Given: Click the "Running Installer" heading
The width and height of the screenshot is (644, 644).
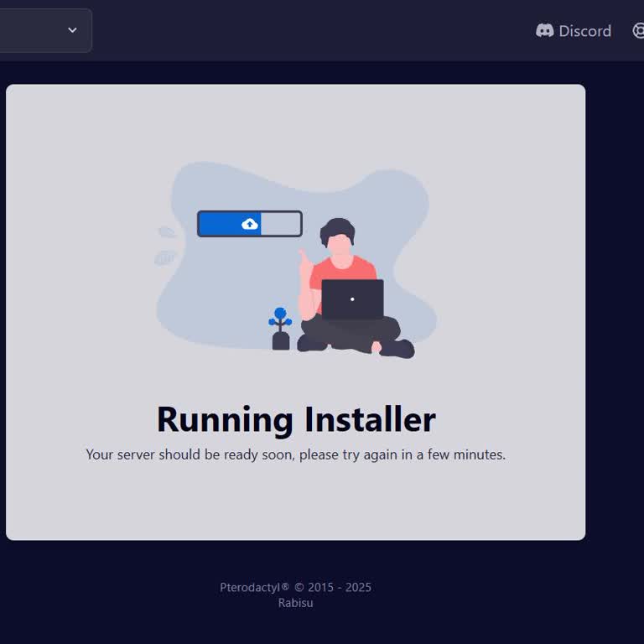Looking at the screenshot, I should [296, 418].
